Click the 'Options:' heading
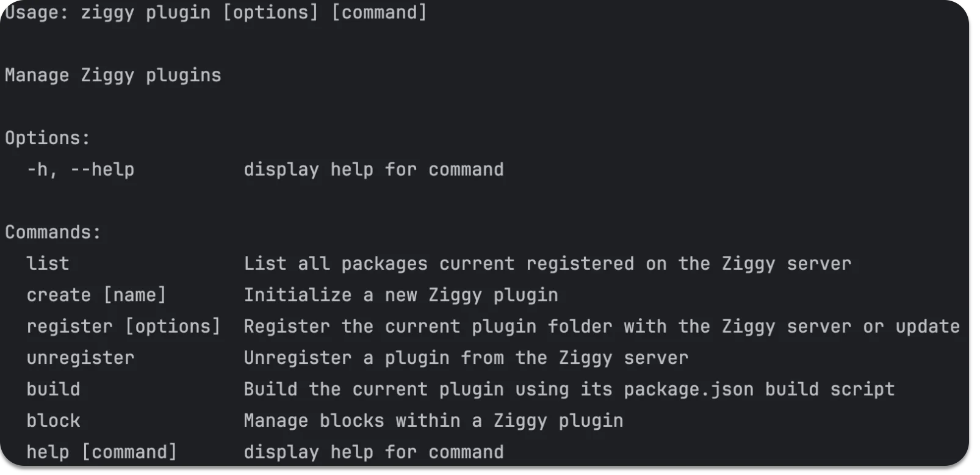 (48, 139)
